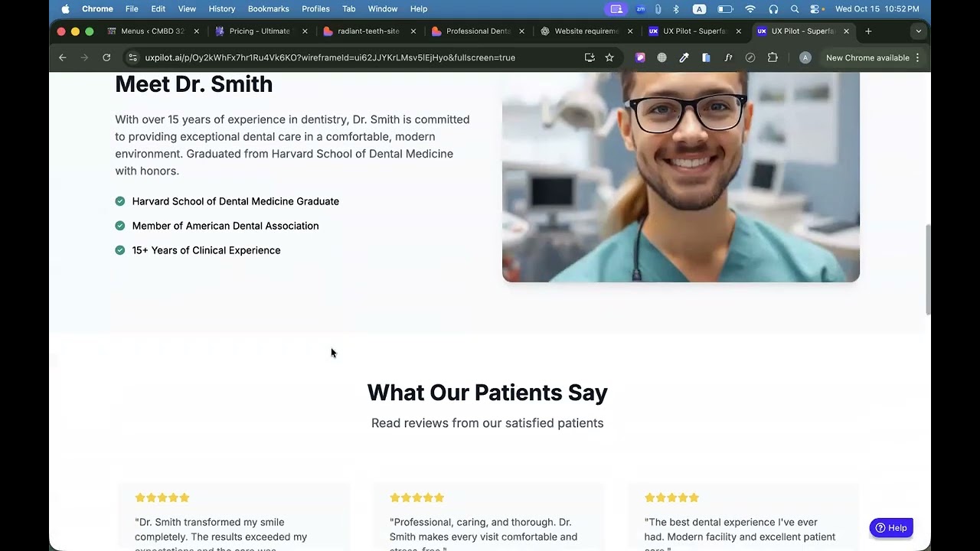Open Chrome's three-dot menu
This screenshot has width=980, height=551.
[x=917, y=57]
